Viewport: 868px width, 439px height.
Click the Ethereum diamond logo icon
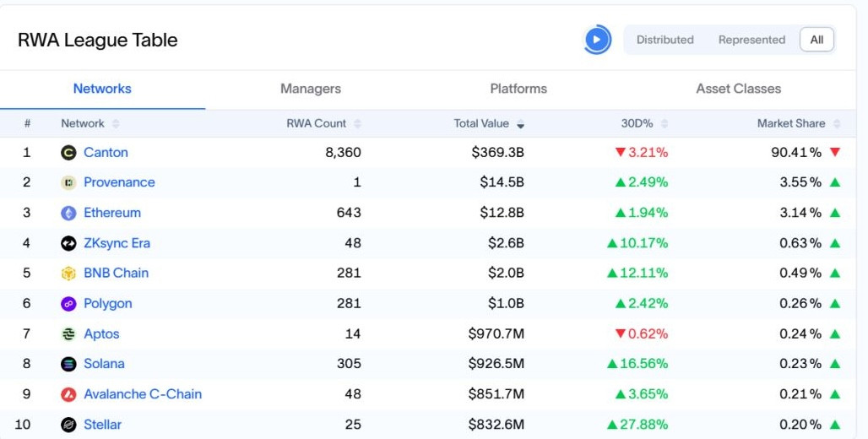click(68, 213)
